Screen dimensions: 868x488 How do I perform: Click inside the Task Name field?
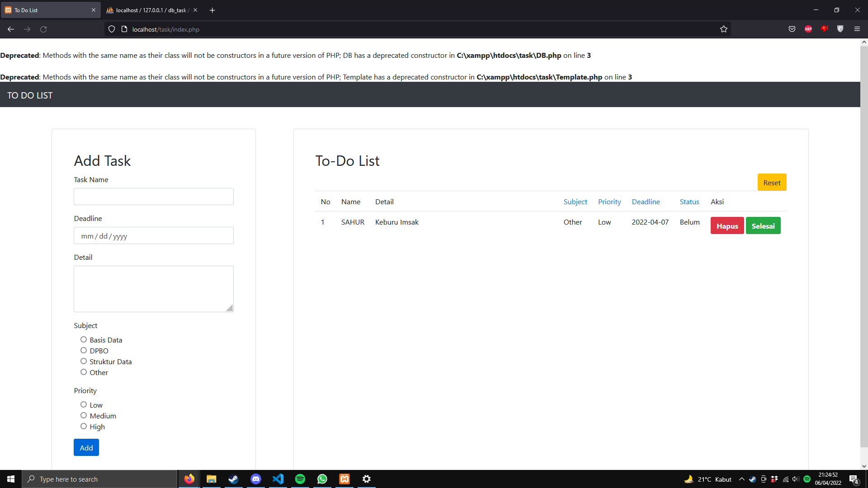click(153, 197)
